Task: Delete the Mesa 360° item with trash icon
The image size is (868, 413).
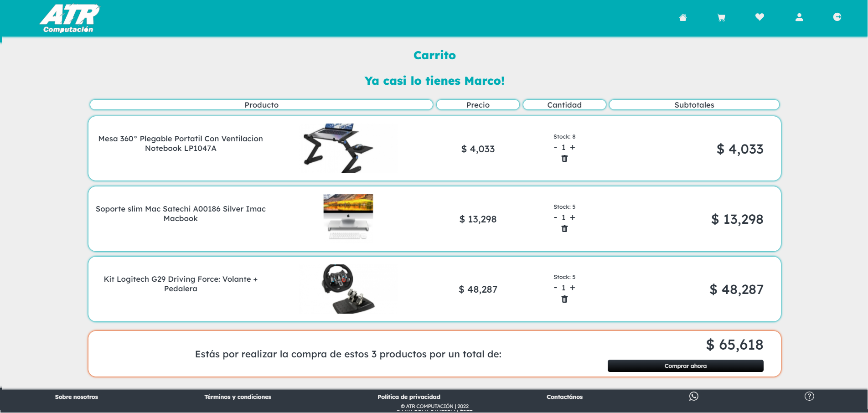Action: (564, 159)
